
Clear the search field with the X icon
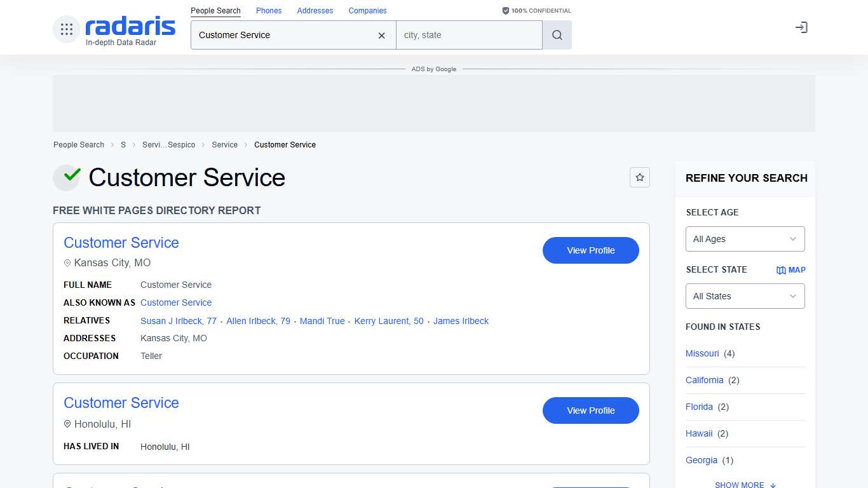[x=381, y=35]
